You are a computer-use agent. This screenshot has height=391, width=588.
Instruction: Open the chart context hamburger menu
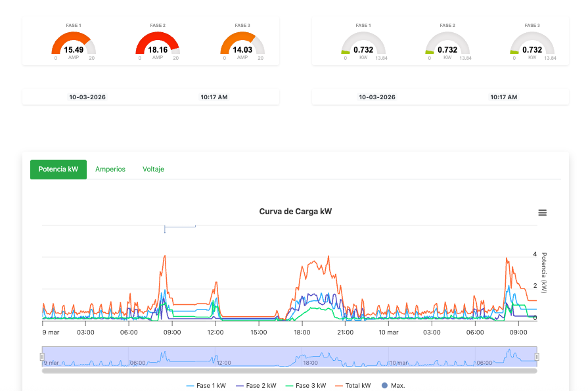[542, 212]
